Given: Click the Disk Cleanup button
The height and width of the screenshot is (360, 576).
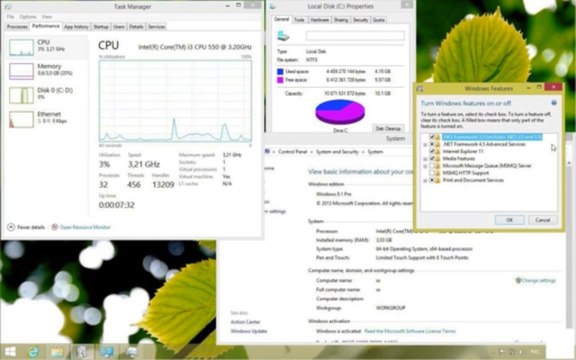Looking at the screenshot, I should (388, 129).
